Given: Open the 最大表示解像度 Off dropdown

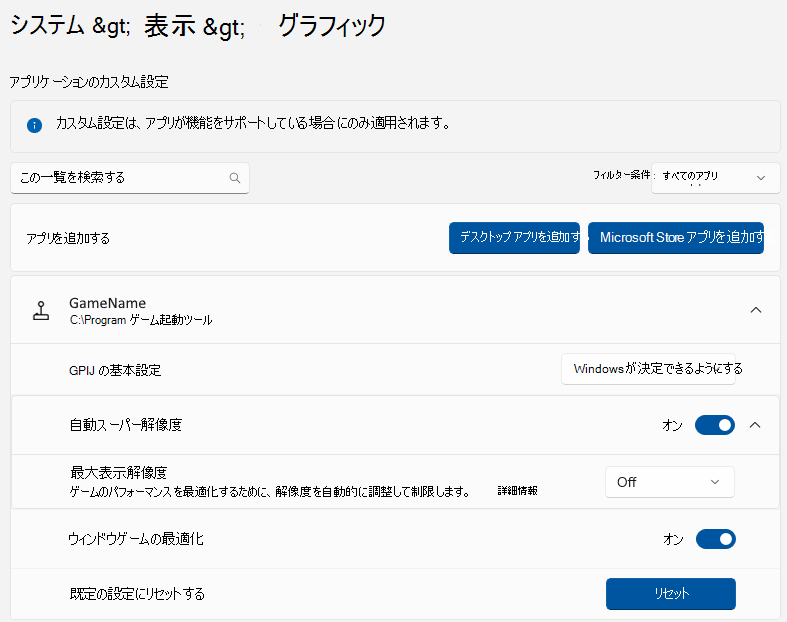Looking at the screenshot, I should (670, 482).
